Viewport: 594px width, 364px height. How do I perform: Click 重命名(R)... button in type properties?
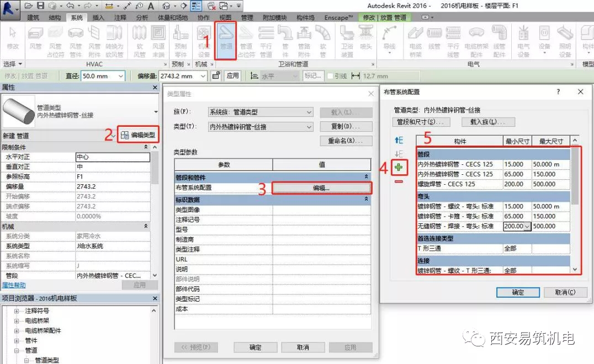pos(346,141)
